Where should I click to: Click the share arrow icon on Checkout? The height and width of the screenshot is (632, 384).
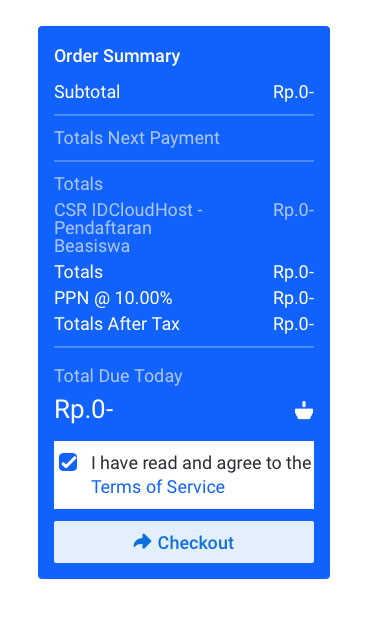point(142,542)
